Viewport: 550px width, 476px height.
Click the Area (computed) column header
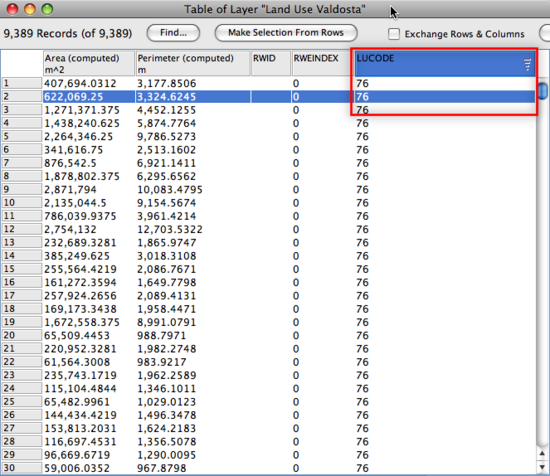(89, 63)
